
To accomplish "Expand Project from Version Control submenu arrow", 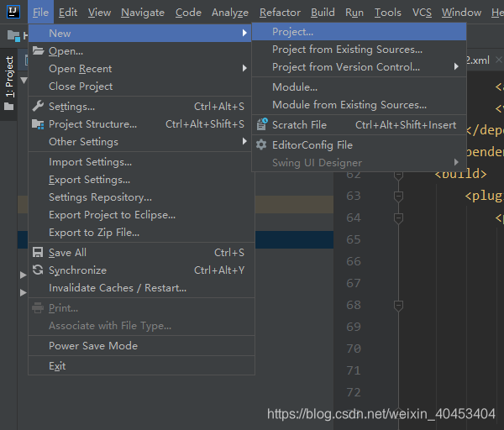I will pyautogui.click(x=456, y=66).
